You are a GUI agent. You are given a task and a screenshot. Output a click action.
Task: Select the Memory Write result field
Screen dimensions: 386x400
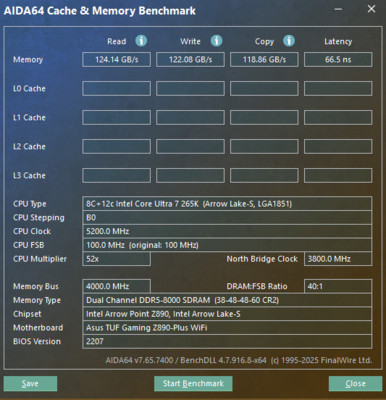pyautogui.click(x=190, y=60)
